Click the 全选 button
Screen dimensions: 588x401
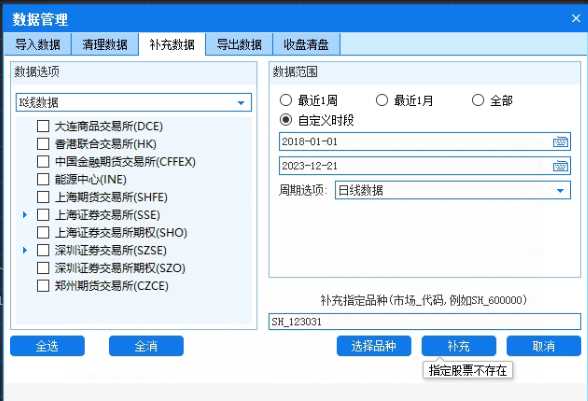pos(47,346)
